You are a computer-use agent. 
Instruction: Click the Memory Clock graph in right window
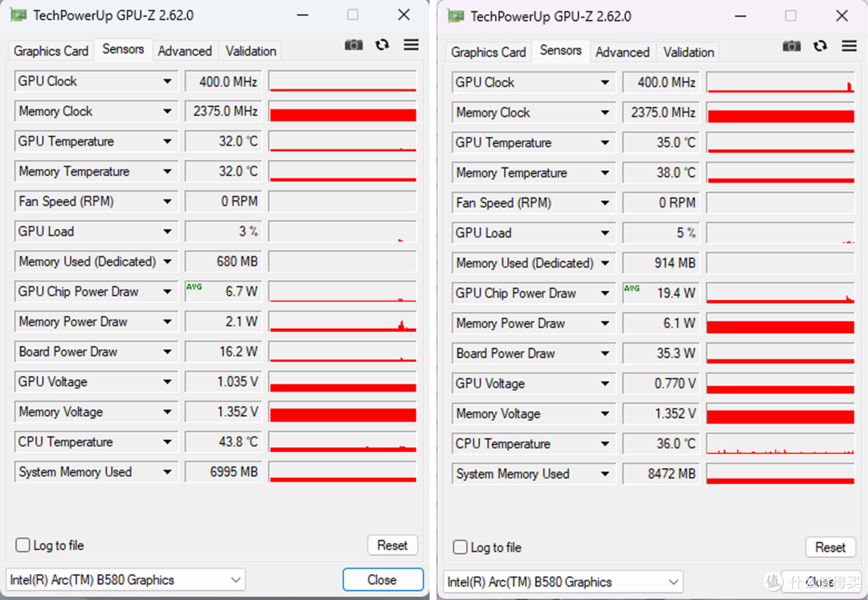[780, 113]
